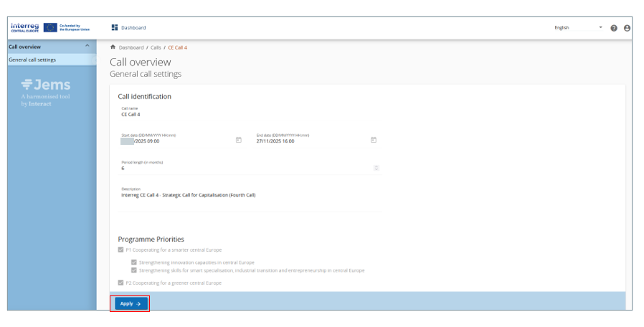Click the home icon in breadcrumb
644x327 pixels.
pyautogui.click(x=113, y=47)
